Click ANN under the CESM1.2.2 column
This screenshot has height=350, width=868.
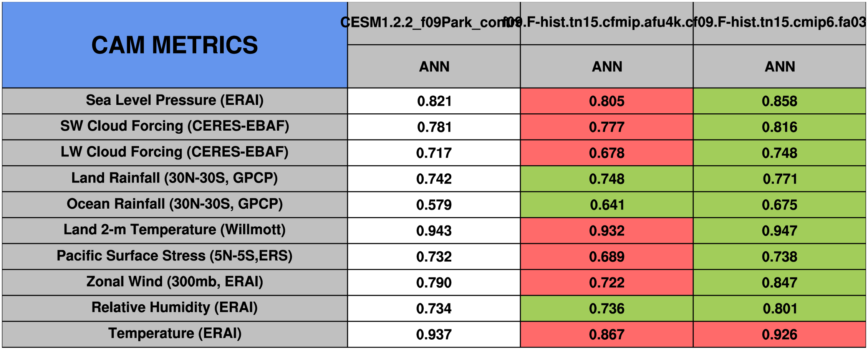(434, 66)
